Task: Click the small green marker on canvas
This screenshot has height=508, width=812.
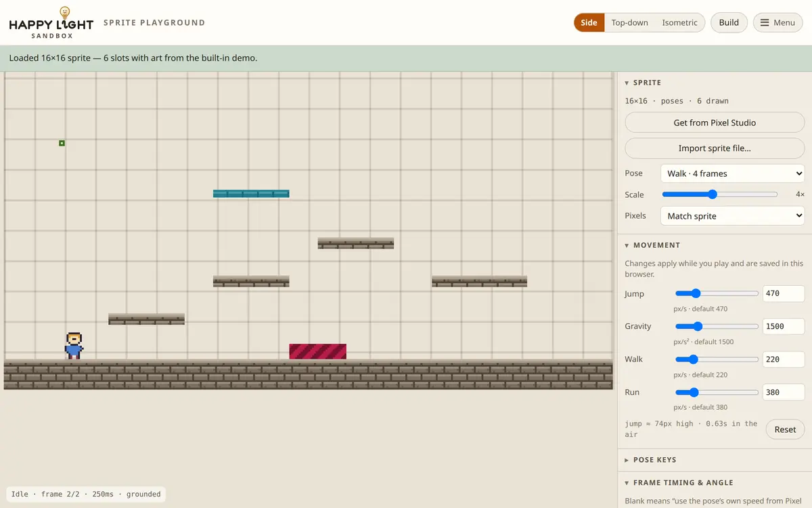Action: (62, 143)
